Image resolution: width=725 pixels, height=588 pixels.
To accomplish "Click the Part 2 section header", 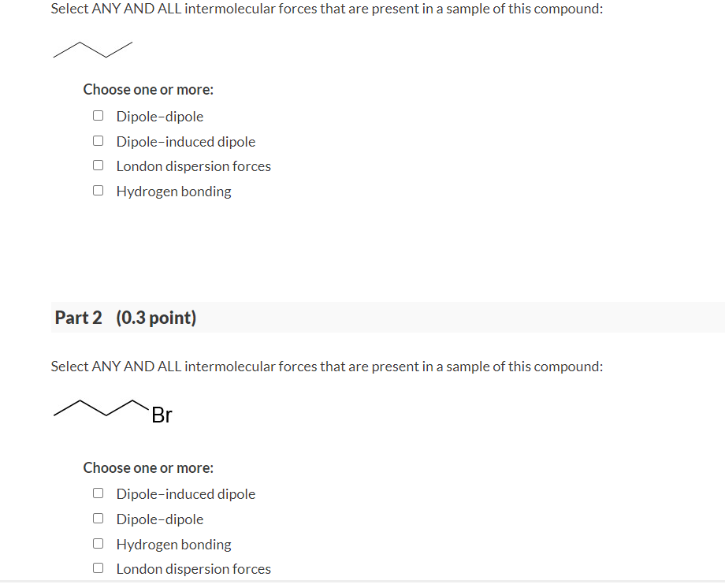I will click(79, 318).
